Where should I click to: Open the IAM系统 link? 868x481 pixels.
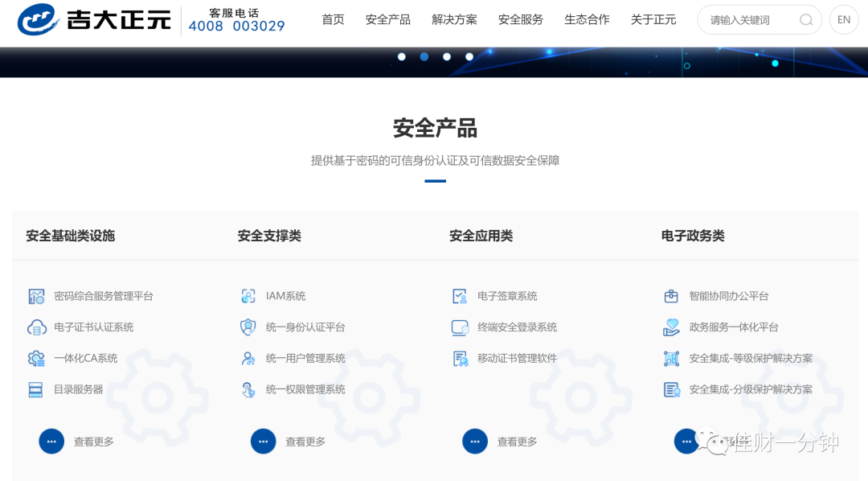tap(285, 297)
